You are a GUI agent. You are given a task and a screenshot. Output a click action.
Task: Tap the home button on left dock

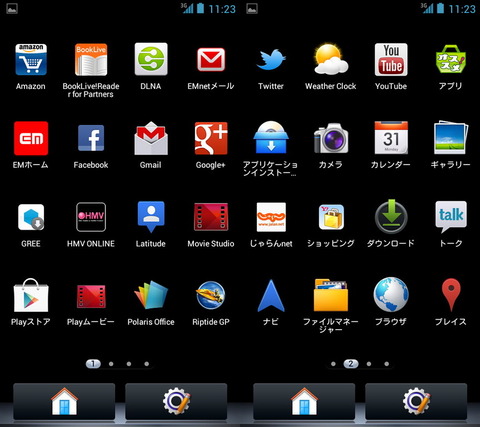[64, 401]
